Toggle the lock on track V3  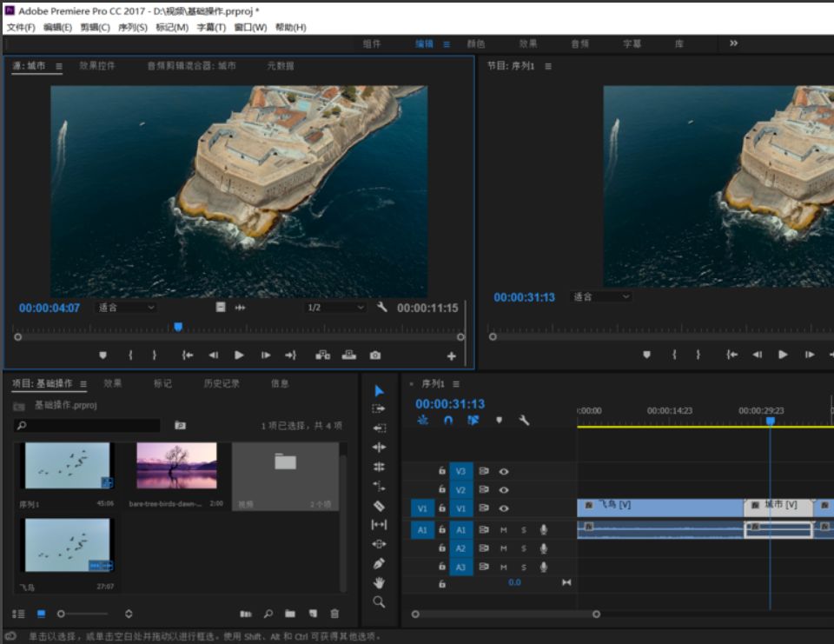point(442,471)
